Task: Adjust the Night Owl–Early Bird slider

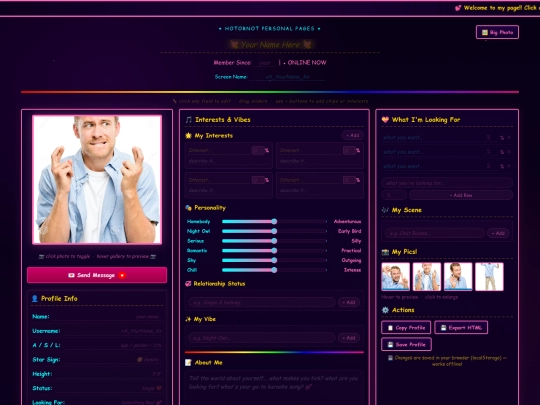Action: tap(274, 231)
